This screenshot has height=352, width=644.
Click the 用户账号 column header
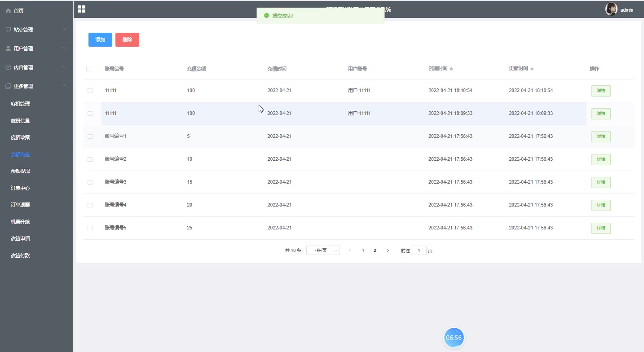(x=357, y=69)
